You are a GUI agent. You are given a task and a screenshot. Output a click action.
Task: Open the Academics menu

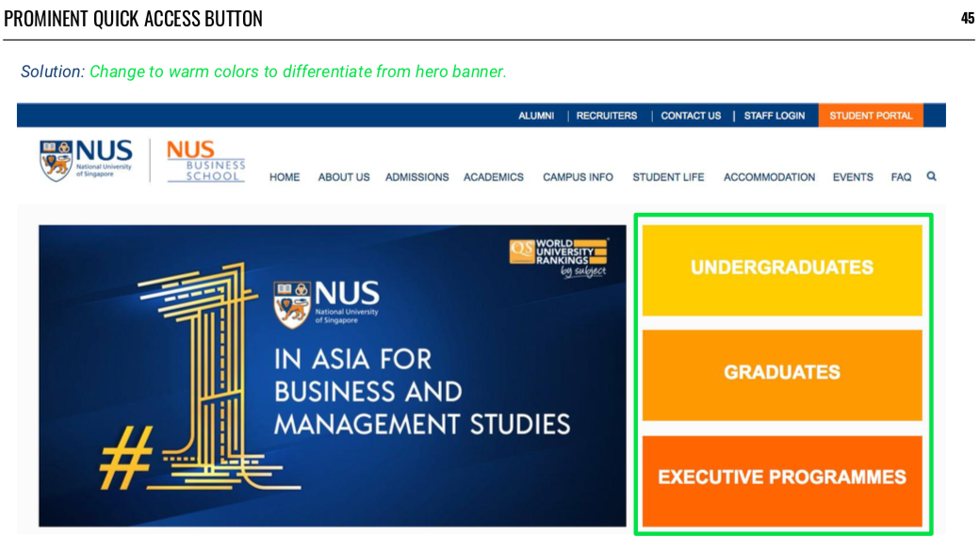(x=493, y=177)
